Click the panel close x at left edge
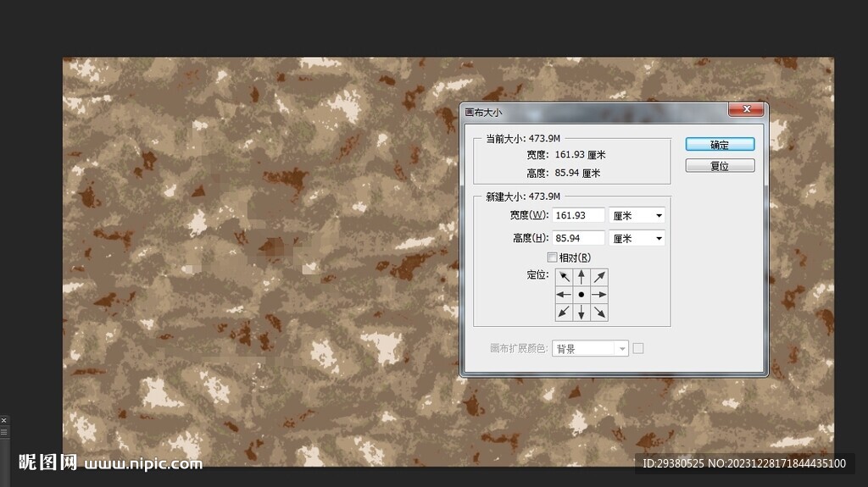The height and width of the screenshot is (487, 868). tap(4, 421)
